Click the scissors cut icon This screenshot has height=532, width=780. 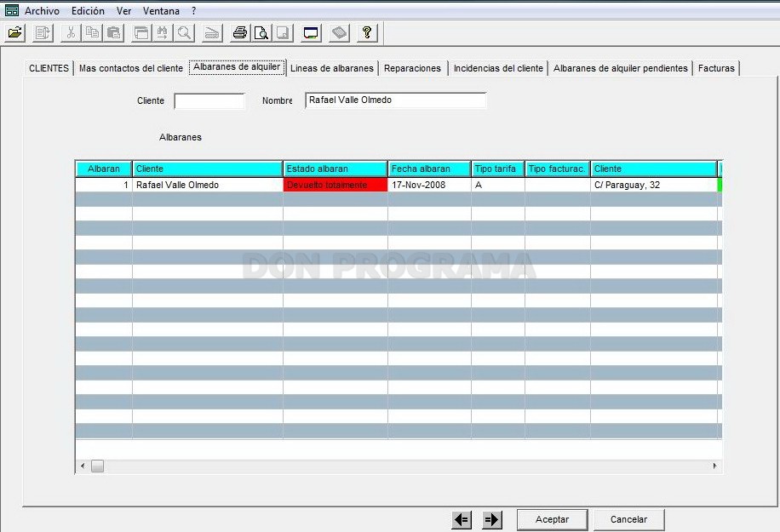(x=71, y=33)
